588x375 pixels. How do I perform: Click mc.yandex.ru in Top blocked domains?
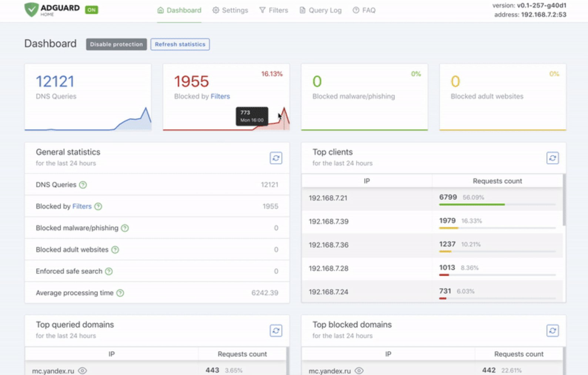point(330,371)
